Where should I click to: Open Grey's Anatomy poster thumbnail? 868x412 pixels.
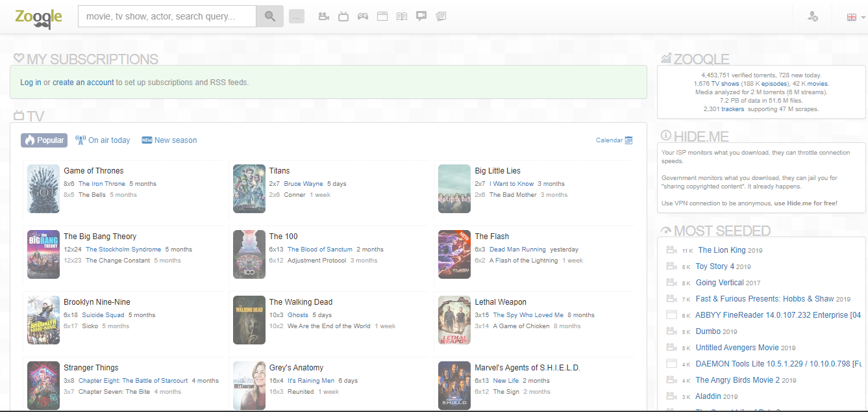(x=249, y=385)
